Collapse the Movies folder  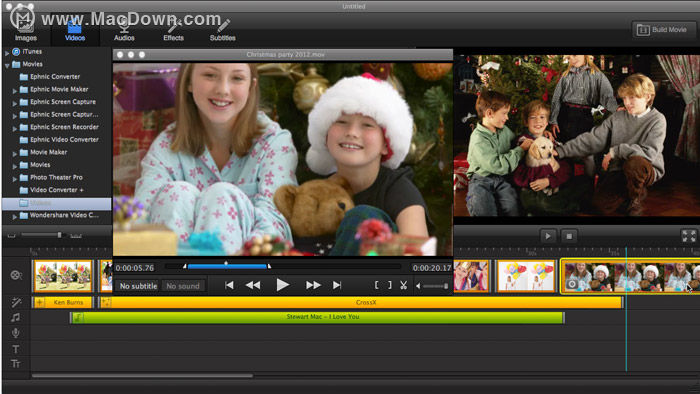pyautogui.click(x=7, y=65)
